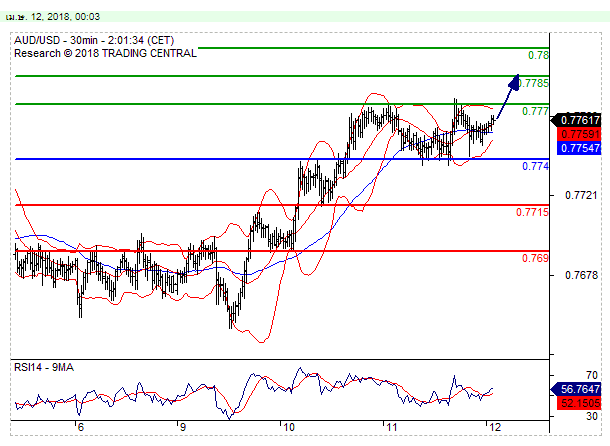
Task: Click the green 0.777 resistance label
Action: tap(535, 111)
